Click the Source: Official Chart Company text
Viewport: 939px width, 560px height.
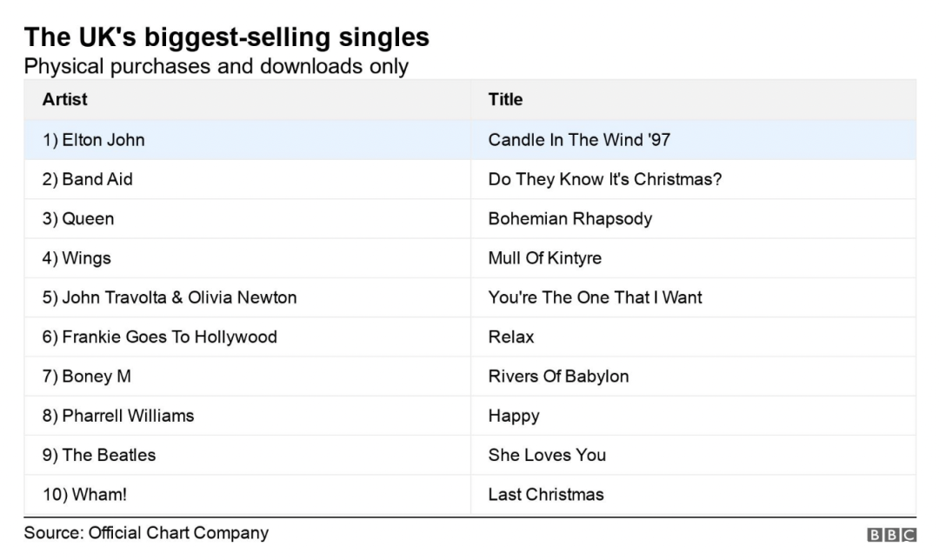146,533
